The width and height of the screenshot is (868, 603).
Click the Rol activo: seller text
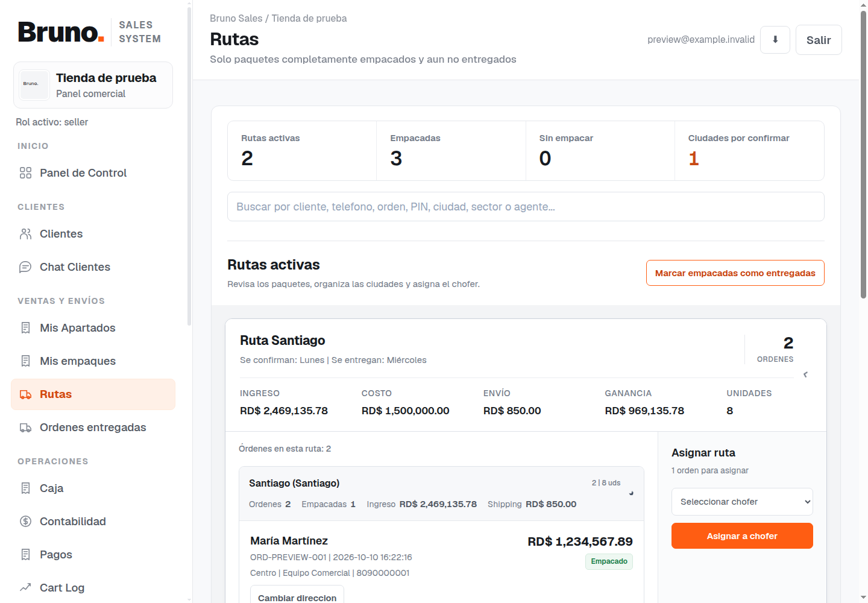[x=52, y=122]
